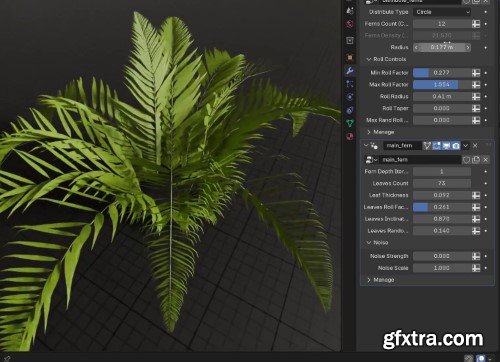Animate the Fern Depth Iterations dot

[486, 172]
